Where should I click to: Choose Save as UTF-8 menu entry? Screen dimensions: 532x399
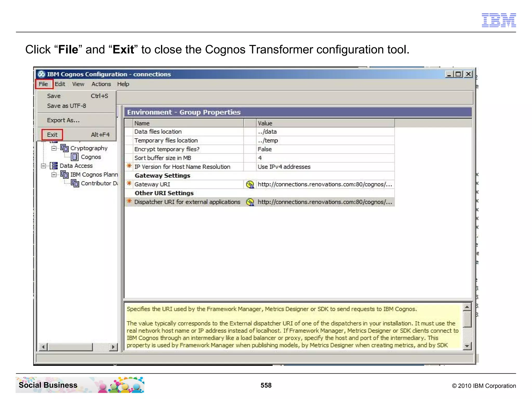[77, 106]
